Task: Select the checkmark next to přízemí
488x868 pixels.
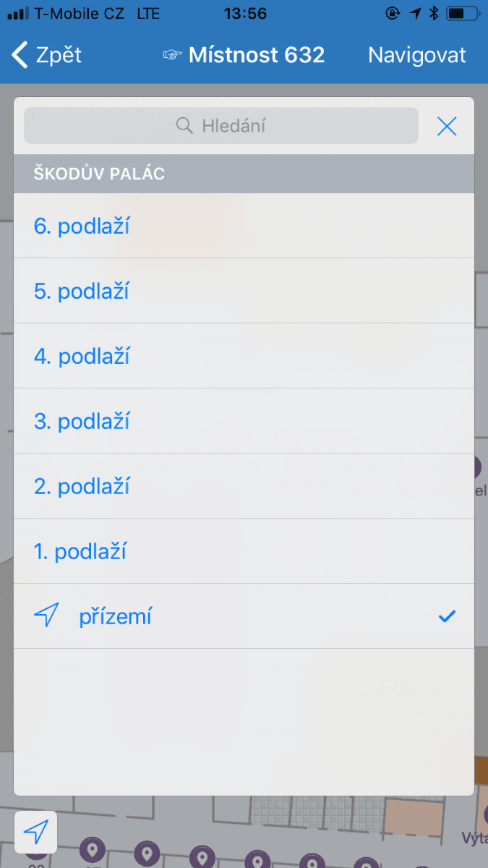Action: point(446,616)
